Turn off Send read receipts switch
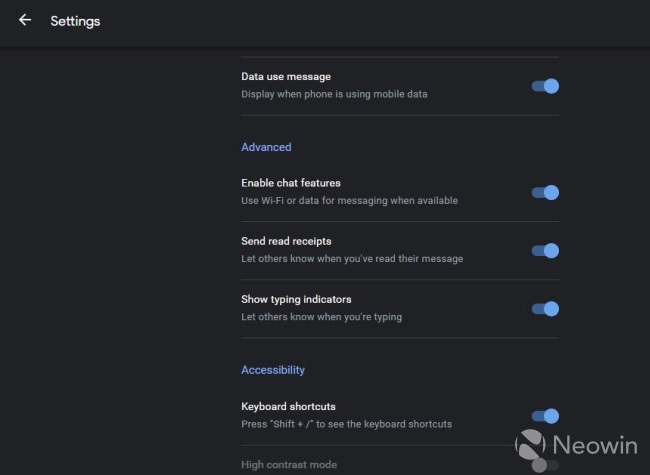650x475 pixels. (545, 250)
